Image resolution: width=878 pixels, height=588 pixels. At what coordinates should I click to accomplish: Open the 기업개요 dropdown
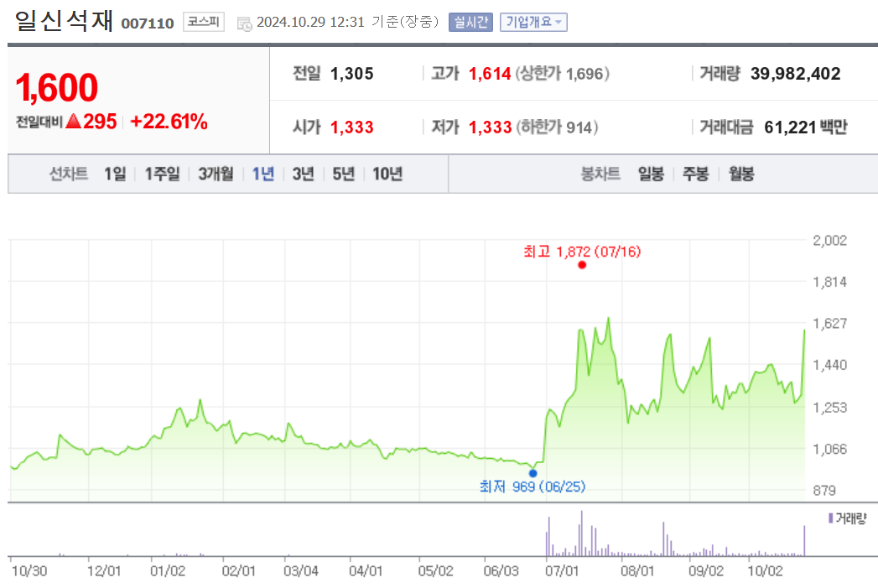[533, 22]
